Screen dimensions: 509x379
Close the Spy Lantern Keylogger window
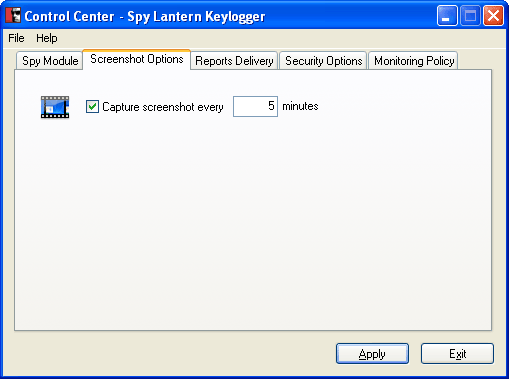click(x=493, y=16)
